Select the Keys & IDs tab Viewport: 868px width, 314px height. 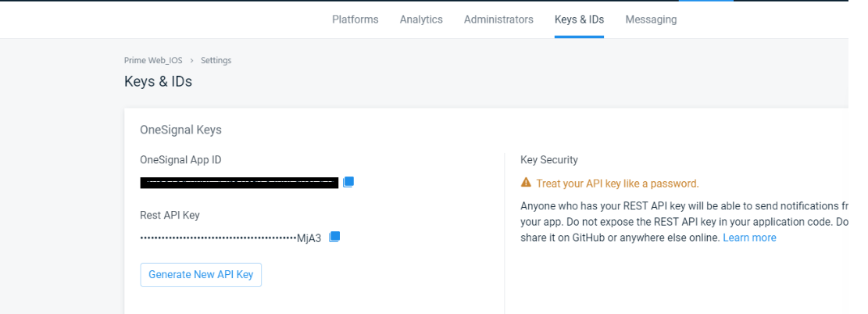click(579, 20)
